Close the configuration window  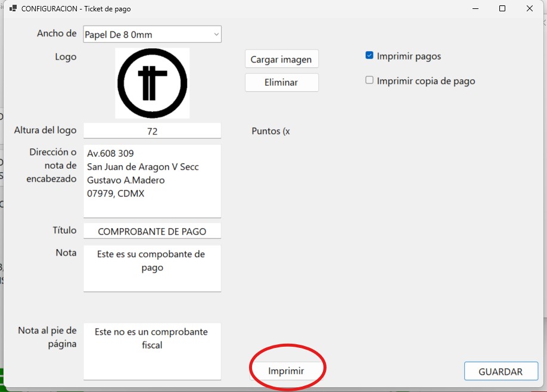click(x=530, y=9)
